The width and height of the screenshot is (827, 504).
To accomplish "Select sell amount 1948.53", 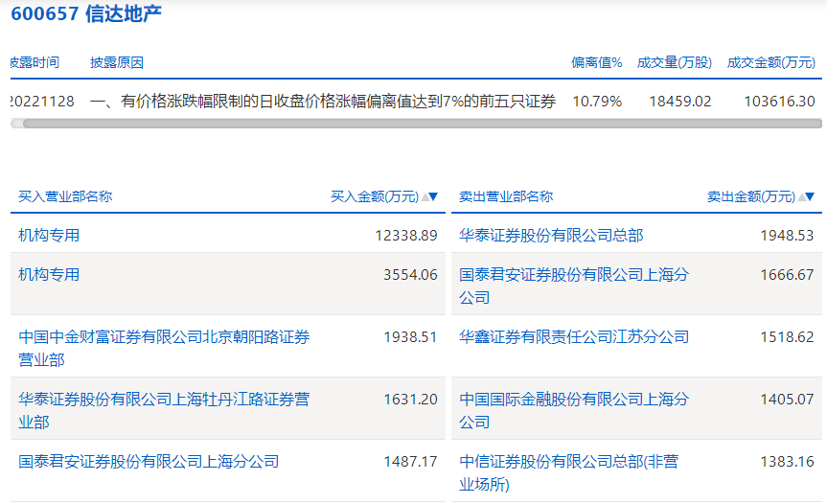I will pyautogui.click(x=787, y=235).
